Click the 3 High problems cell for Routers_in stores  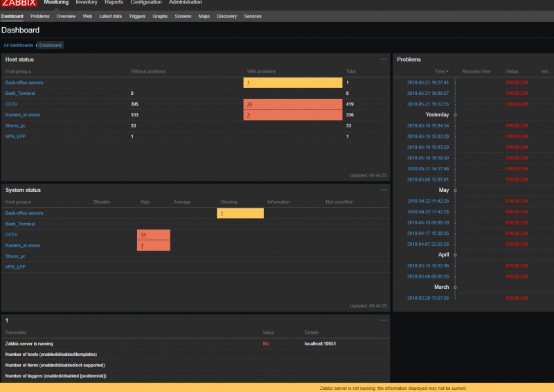(153, 246)
